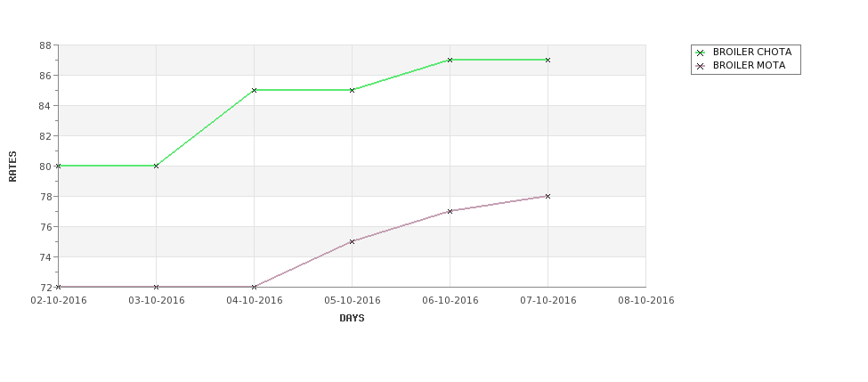Click the RATES axis title

pos(12,167)
